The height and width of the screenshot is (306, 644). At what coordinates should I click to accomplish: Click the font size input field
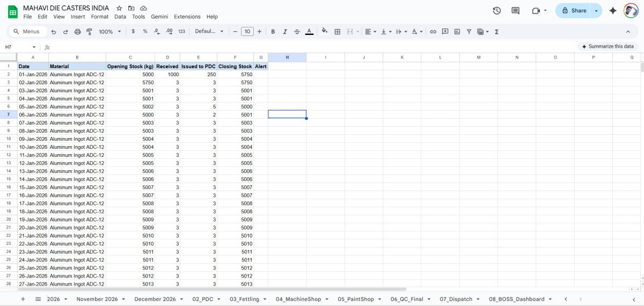tap(247, 32)
